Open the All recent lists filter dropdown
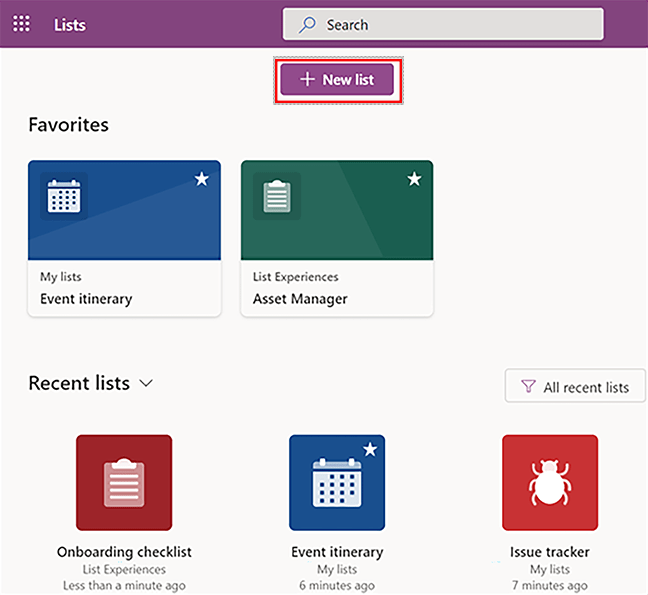 pos(575,387)
